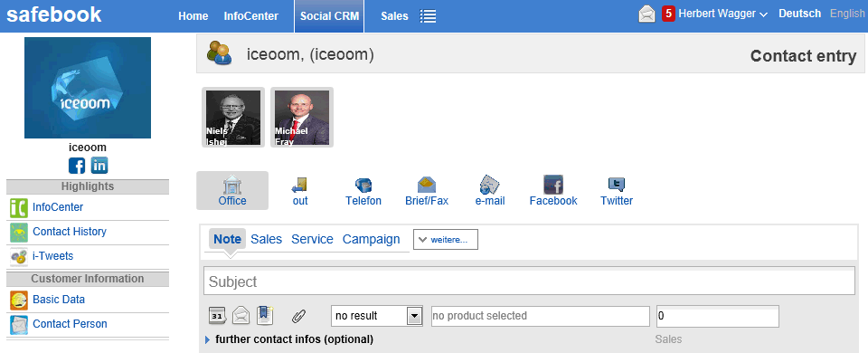Click the safebook logo
Screen dimensions: 868x353
tap(53, 14)
